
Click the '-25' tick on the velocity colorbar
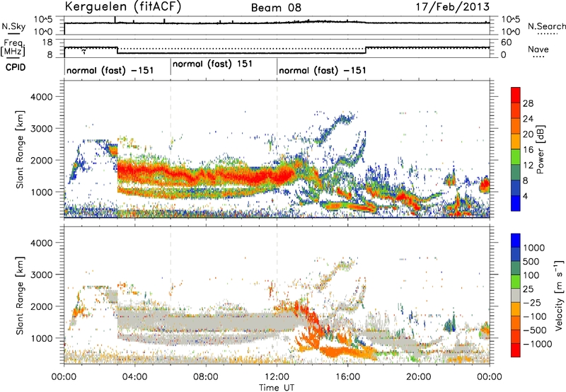coord(532,302)
